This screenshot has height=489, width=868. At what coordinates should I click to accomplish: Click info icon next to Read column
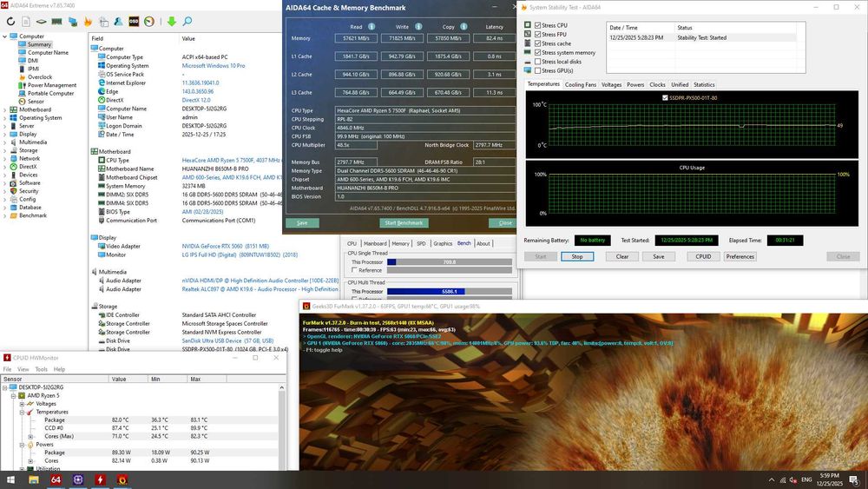coord(372,27)
